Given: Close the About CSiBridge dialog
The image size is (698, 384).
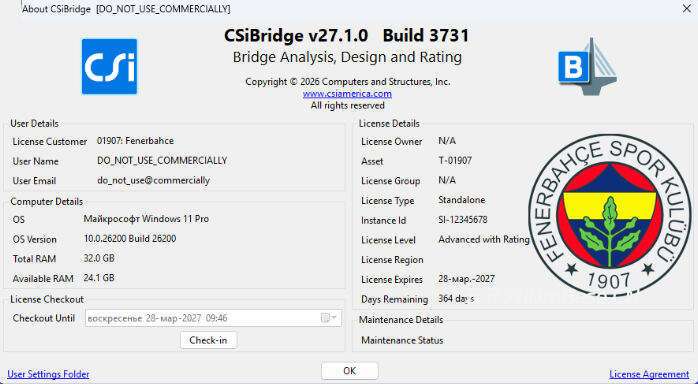Looking at the screenshot, I should [686, 8].
